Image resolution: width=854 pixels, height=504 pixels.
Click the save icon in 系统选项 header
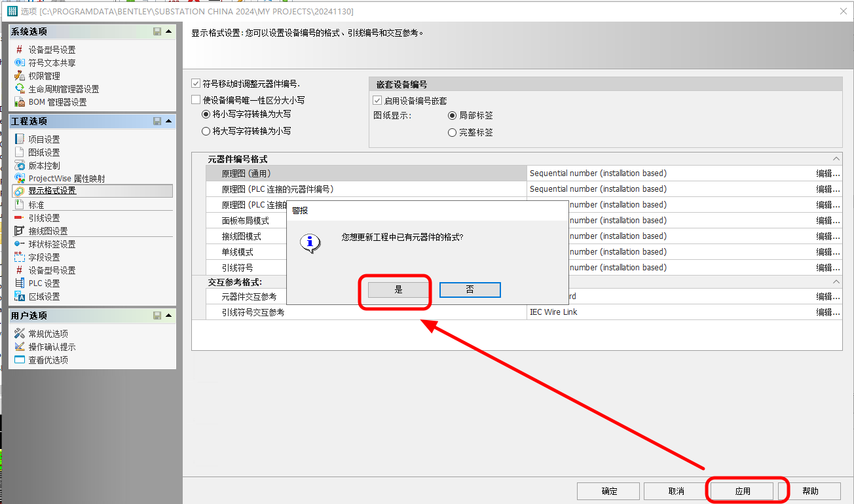coord(157,31)
